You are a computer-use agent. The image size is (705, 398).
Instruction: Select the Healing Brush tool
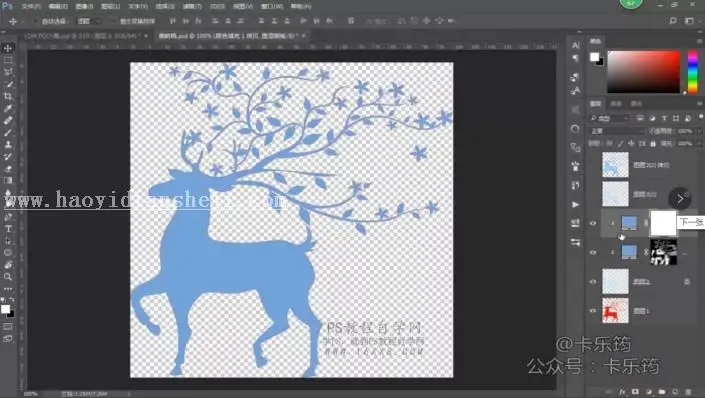(8, 121)
